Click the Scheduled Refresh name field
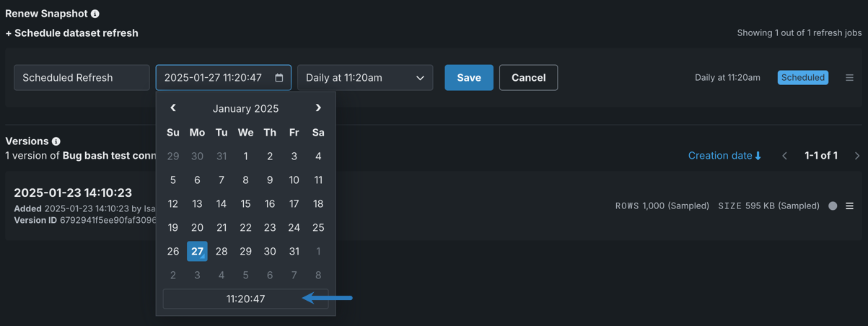Image resolution: width=868 pixels, height=326 pixels. (82, 78)
